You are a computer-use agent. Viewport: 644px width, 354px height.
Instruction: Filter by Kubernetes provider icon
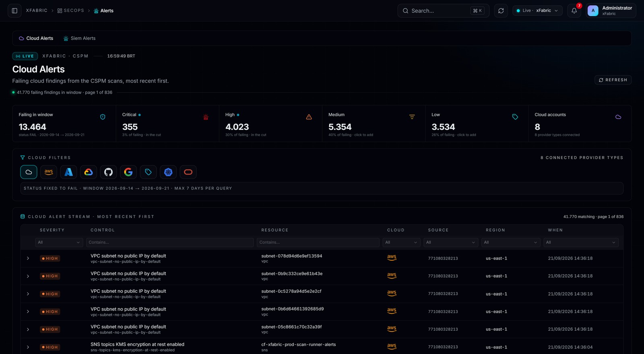tap(168, 172)
